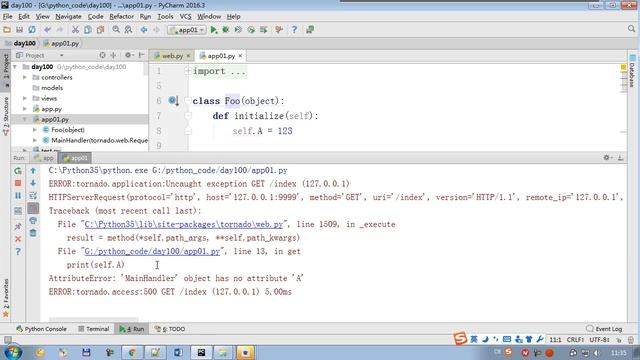Screen dimensions: 640x360
Task: Change UTF-8 encoding in status bar
Action: tap(599, 340)
